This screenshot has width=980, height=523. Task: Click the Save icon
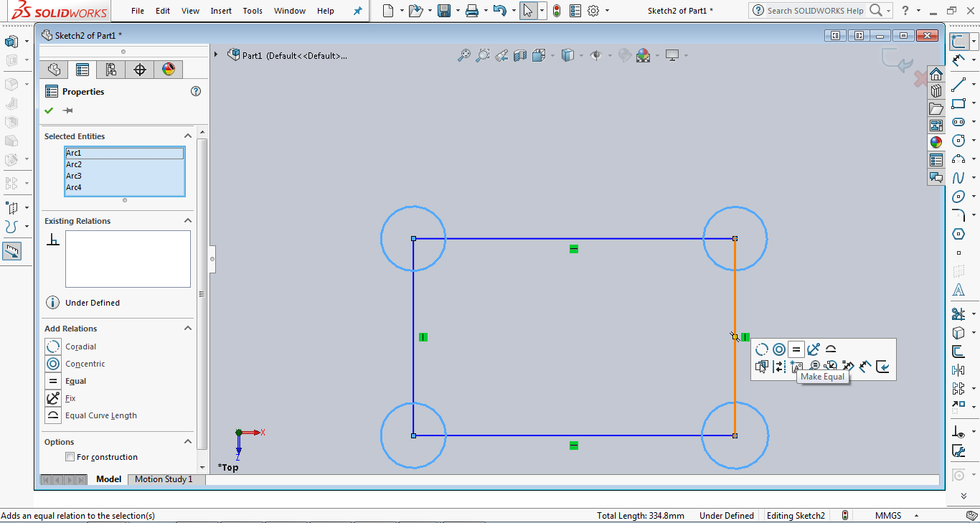pyautogui.click(x=444, y=11)
